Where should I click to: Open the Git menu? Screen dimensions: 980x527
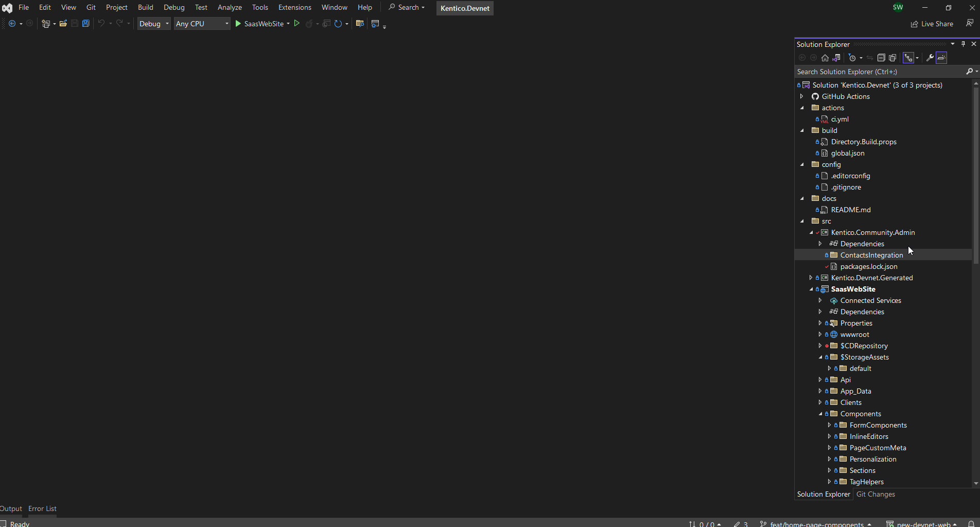tap(91, 7)
